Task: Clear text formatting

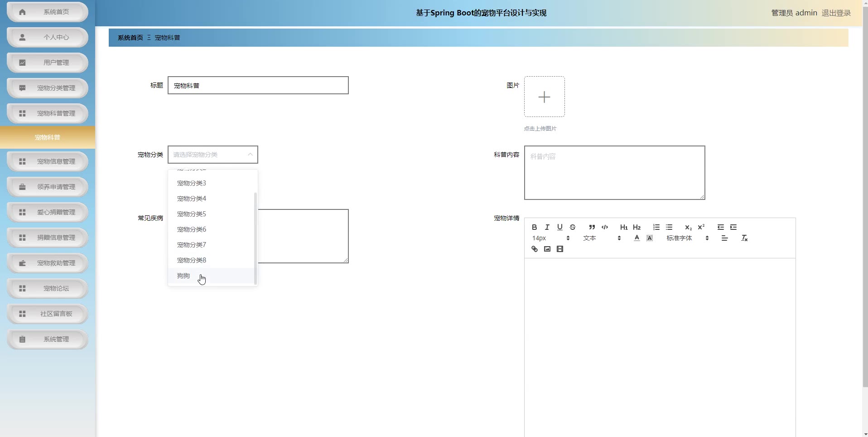Action: pyautogui.click(x=744, y=238)
